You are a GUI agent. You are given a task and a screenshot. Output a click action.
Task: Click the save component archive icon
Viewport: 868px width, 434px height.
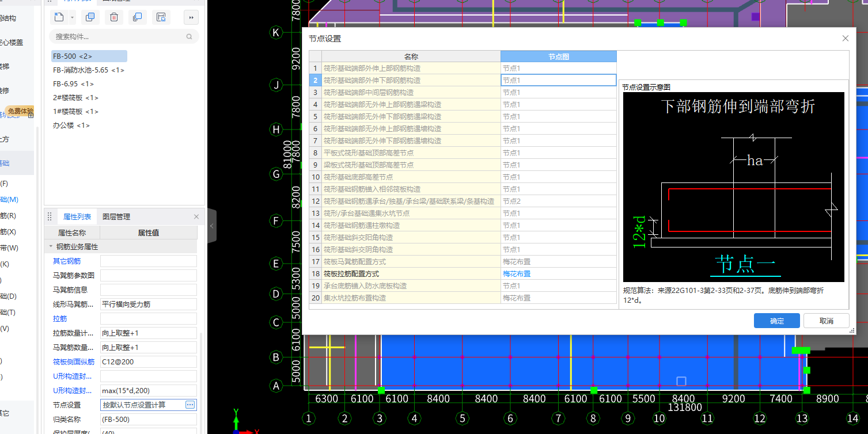(161, 17)
